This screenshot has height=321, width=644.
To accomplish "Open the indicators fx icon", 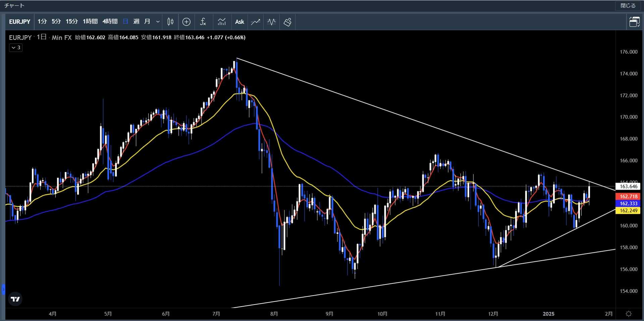I will click(203, 22).
